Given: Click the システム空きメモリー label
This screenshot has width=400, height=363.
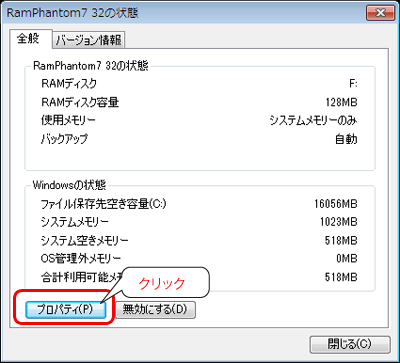Looking at the screenshot, I should click(84, 240).
